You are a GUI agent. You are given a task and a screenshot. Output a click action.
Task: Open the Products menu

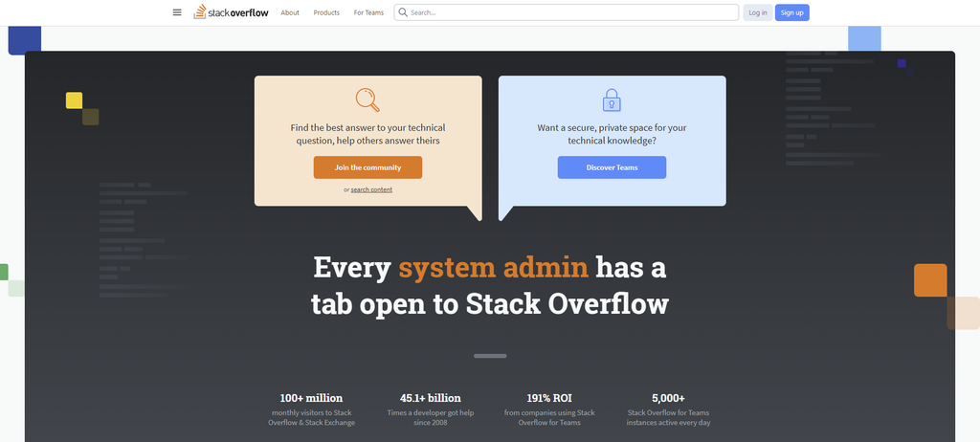click(326, 12)
